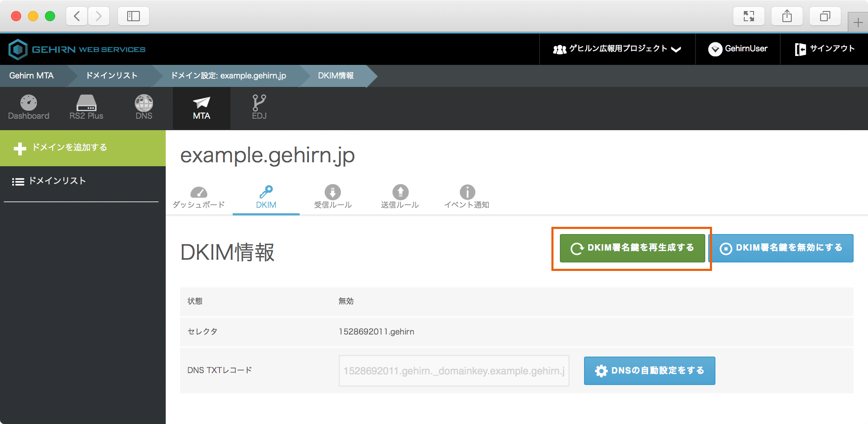Open ドメインリスト in the sidebar
Image resolution: width=868 pixels, height=424 pixels.
57,181
